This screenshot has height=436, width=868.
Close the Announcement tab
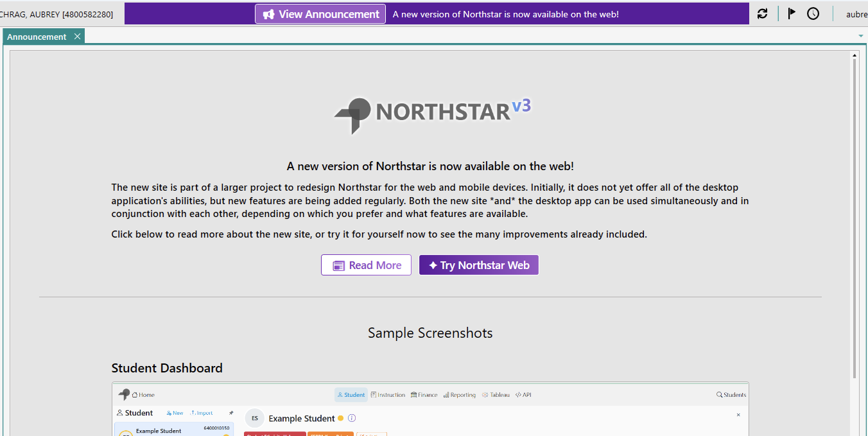click(78, 37)
